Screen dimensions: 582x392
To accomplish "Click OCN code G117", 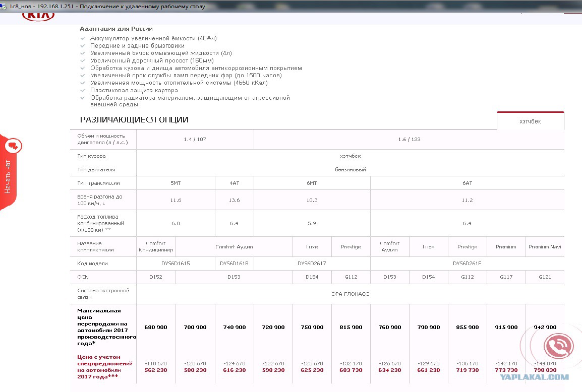I will tap(506, 277).
